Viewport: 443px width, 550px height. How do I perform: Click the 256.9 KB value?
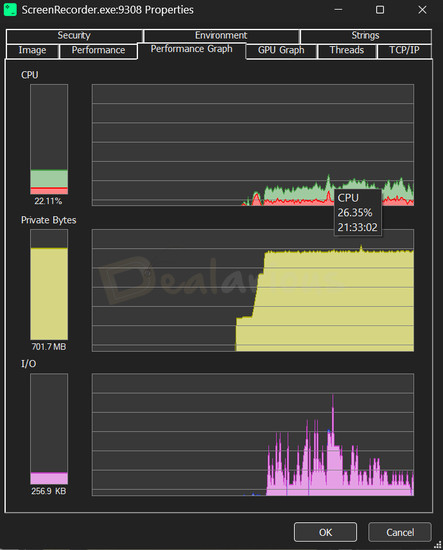49,491
